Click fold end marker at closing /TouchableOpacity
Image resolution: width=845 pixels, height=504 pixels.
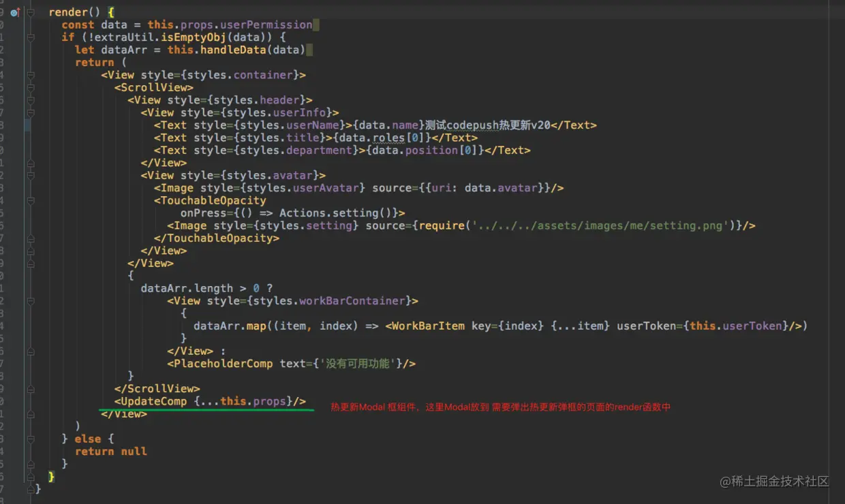(31, 238)
